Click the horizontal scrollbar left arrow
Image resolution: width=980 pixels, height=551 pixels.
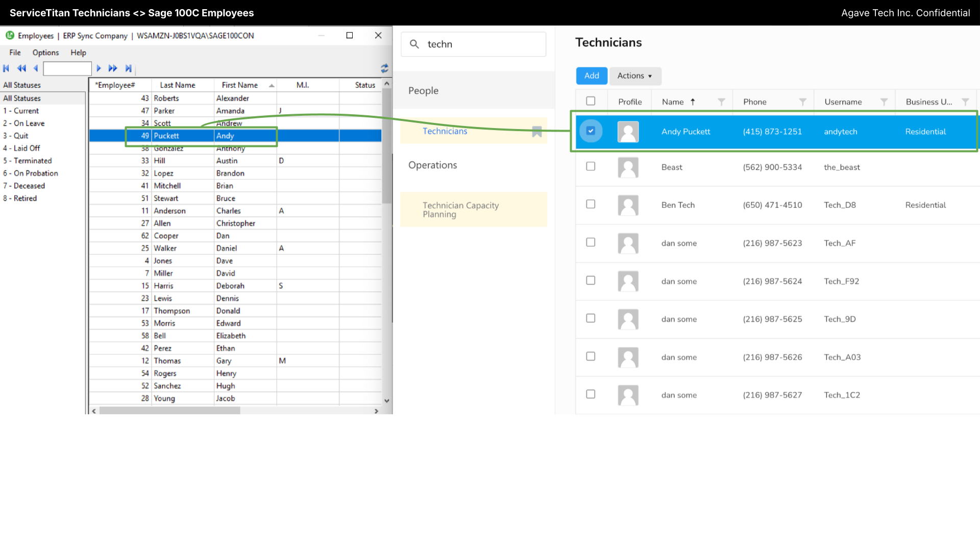coord(94,411)
